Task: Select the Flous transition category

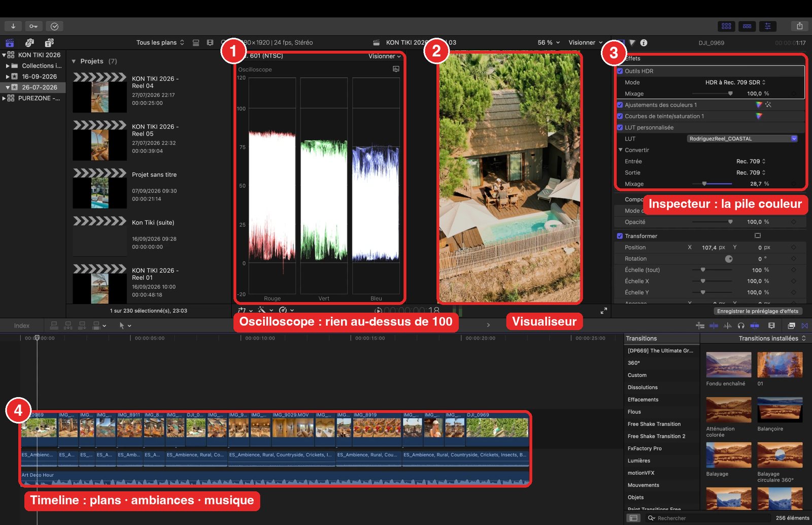Action: tap(634, 412)
